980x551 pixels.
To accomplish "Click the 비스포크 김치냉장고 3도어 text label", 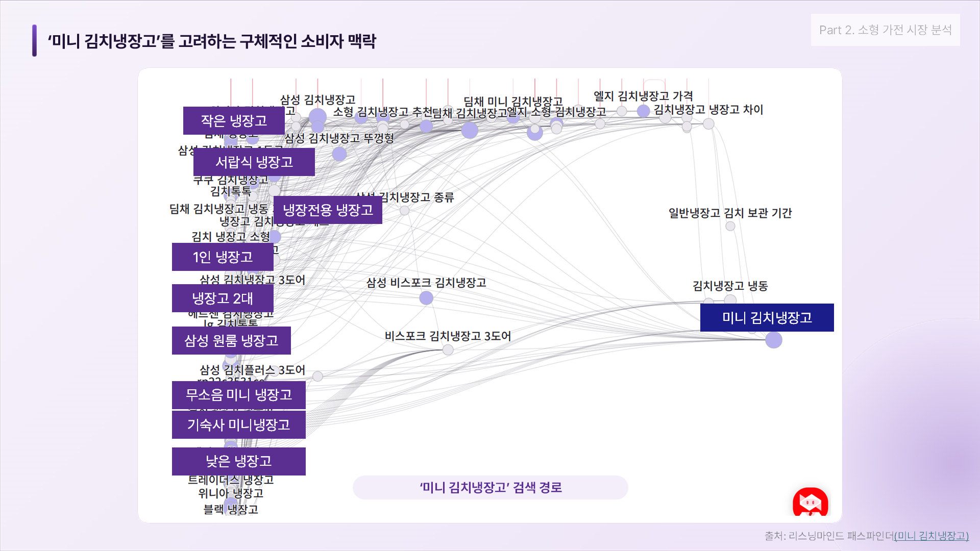I will tap(448, 336).
